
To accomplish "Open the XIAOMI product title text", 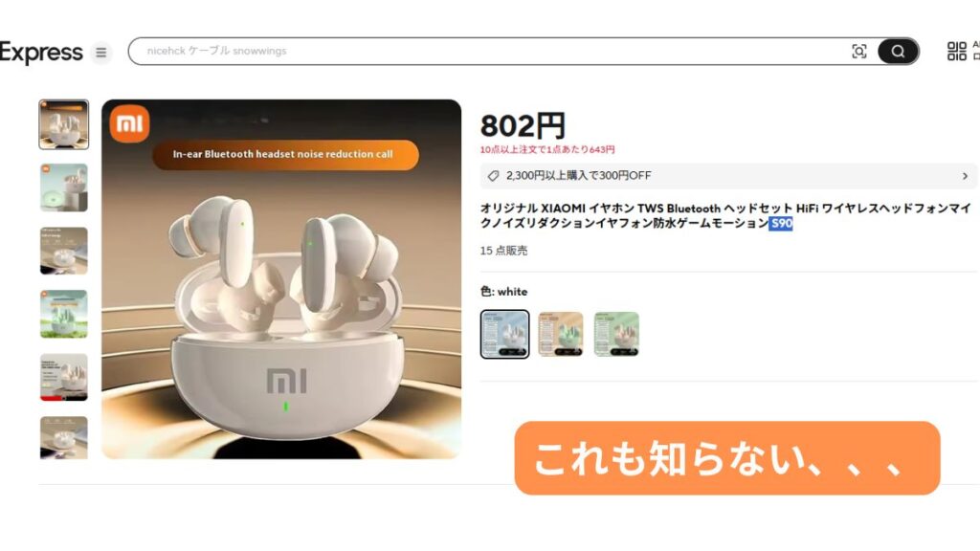I will coord(725,215).
